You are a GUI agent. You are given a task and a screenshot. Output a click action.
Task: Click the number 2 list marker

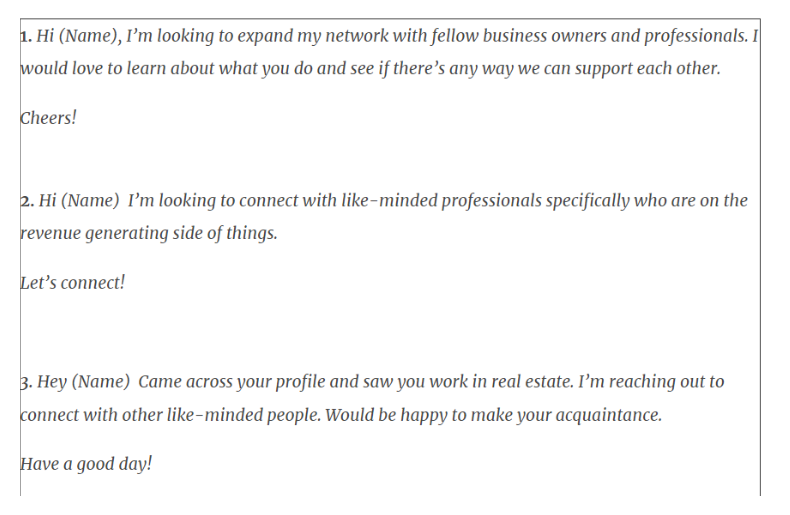tap(27, 201)
